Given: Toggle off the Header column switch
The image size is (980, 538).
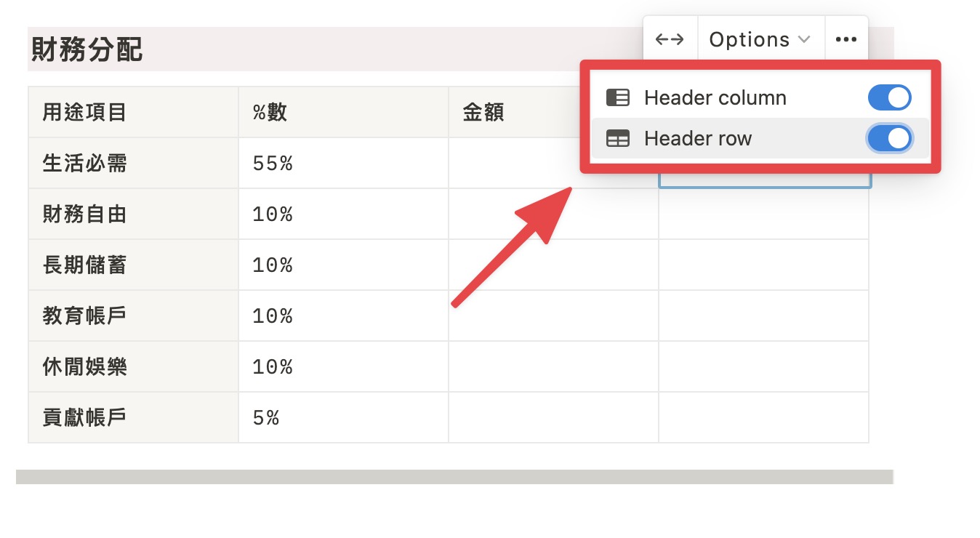Looking at the screenshot, I should coord(890,97).
